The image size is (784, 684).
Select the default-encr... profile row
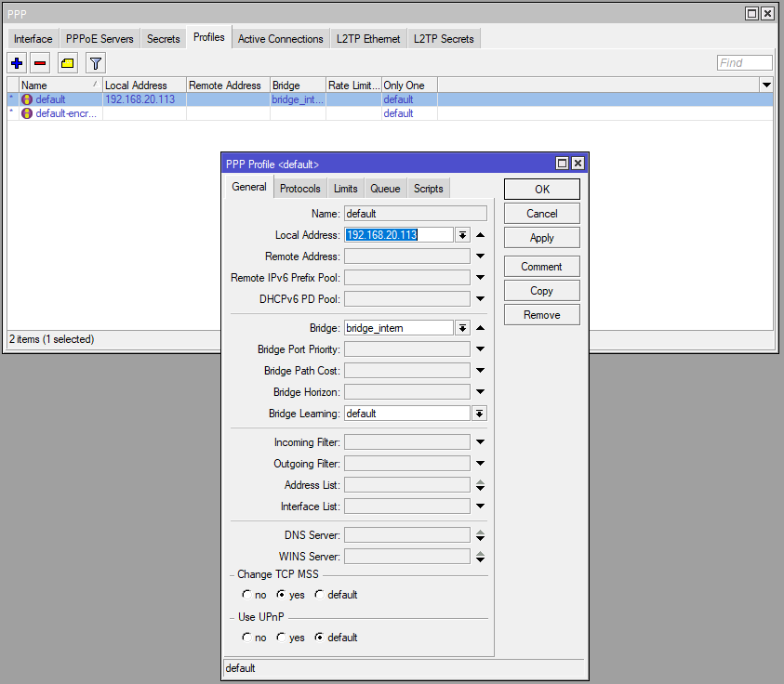tap(390, 113)
